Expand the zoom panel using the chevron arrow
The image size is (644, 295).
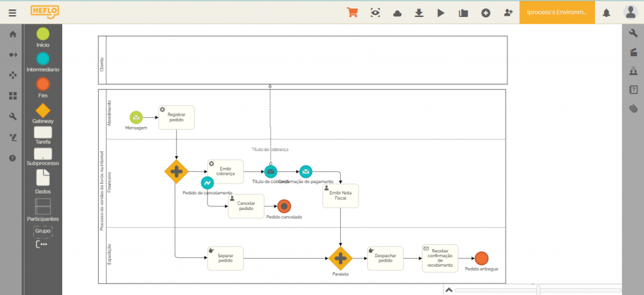pos(448,289)
